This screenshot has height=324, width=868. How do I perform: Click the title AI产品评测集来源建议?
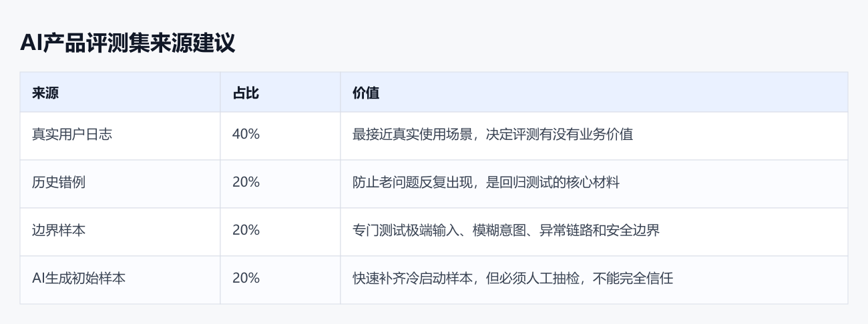point(128,44)
